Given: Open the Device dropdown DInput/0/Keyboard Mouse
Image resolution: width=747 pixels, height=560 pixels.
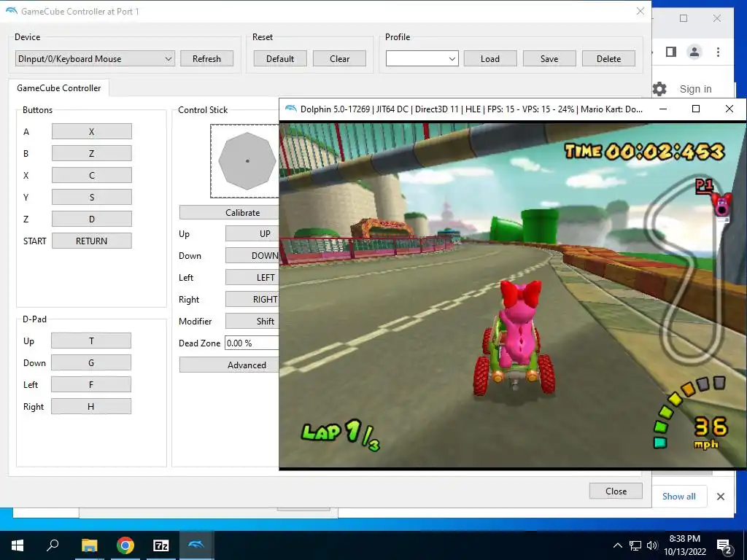Looking at the screenshot, I should pyautogui.click(x=95, y=58).
